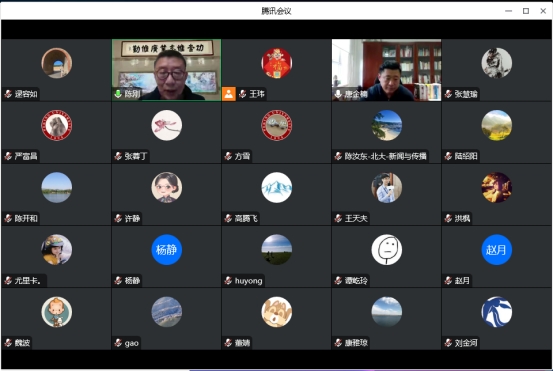Click the huyong name label
This screenshot has width=553, height=371.
pyautogui.click(x=248, y=281)
